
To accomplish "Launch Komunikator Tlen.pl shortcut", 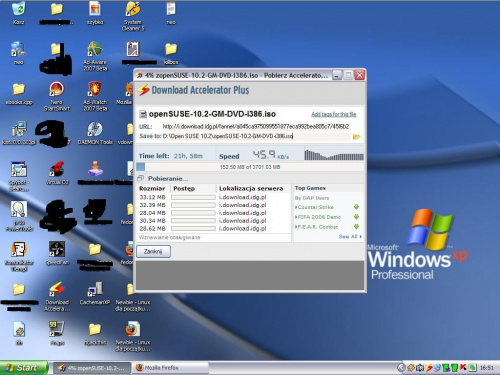I will point(19,256).
